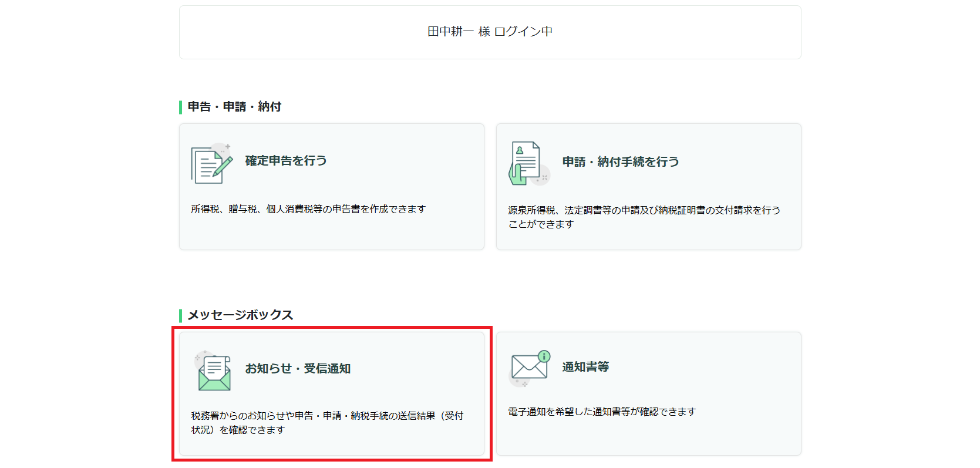
Task: Click the sealed envelope 通知書等 icon
Action: 528,368
